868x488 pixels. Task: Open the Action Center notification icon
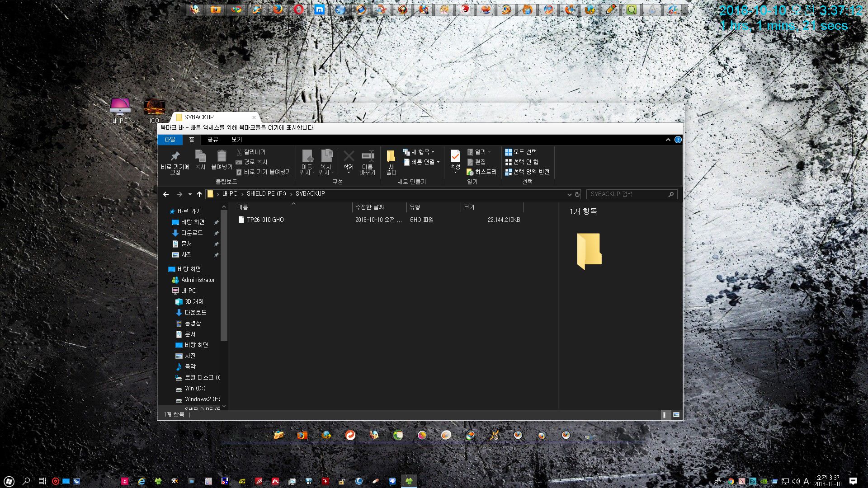point(853,481)
